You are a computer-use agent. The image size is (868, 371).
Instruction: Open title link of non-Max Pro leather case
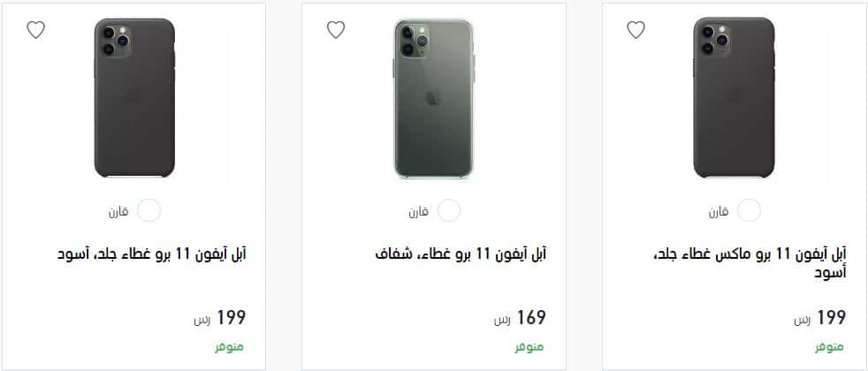coord(152,254)
